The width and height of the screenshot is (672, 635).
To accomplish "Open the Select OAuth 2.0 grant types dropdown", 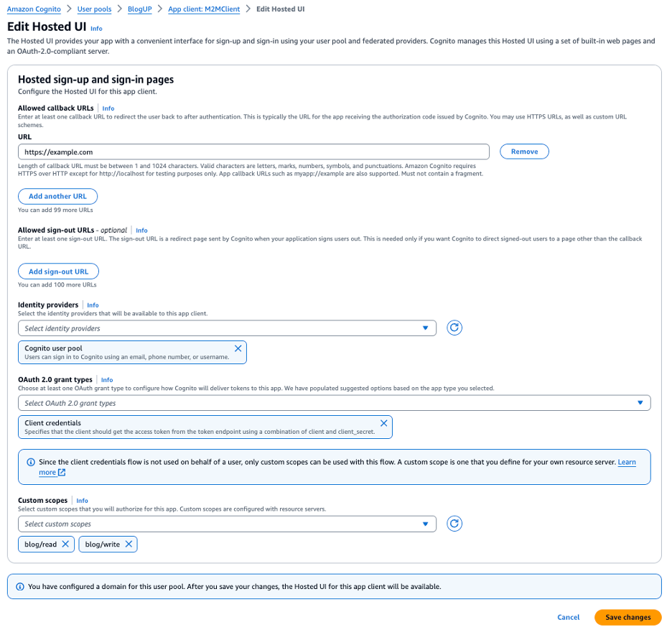I will (x=335, y=402).
